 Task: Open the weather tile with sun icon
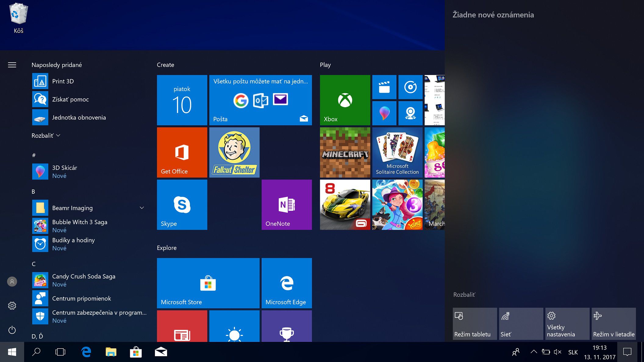click(234, 326)
